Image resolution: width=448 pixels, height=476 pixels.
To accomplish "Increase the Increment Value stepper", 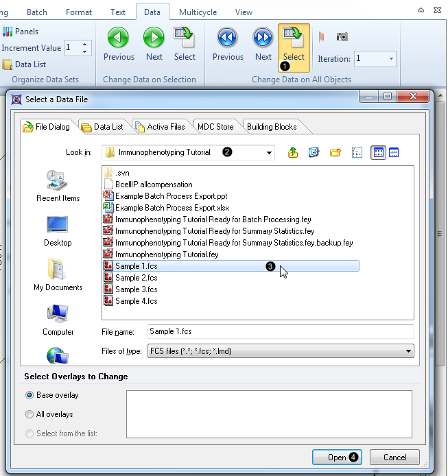I will 86,45.
